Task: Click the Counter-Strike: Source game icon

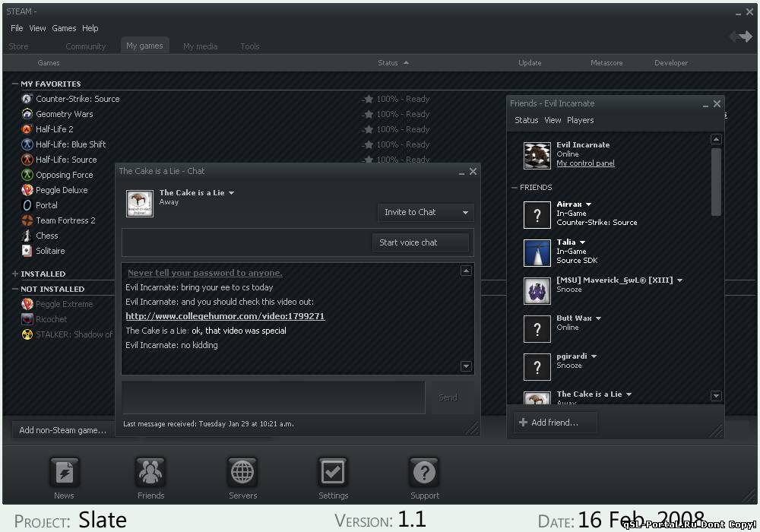Action: pyautogui.click(x=27, y=99)
